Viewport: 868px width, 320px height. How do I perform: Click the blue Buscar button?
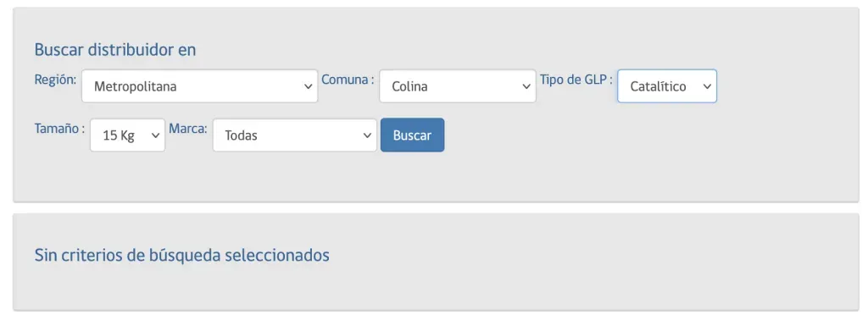click(412, 135)
